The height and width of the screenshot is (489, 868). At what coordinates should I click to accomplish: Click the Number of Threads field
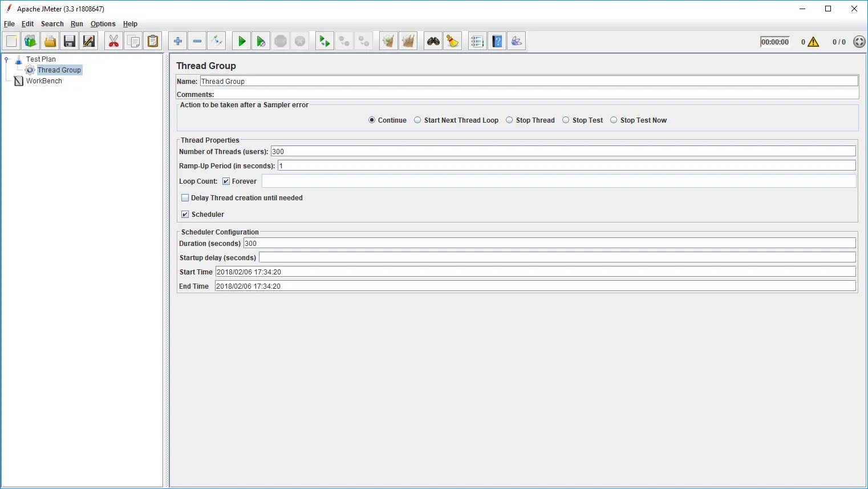pos(563,151)
